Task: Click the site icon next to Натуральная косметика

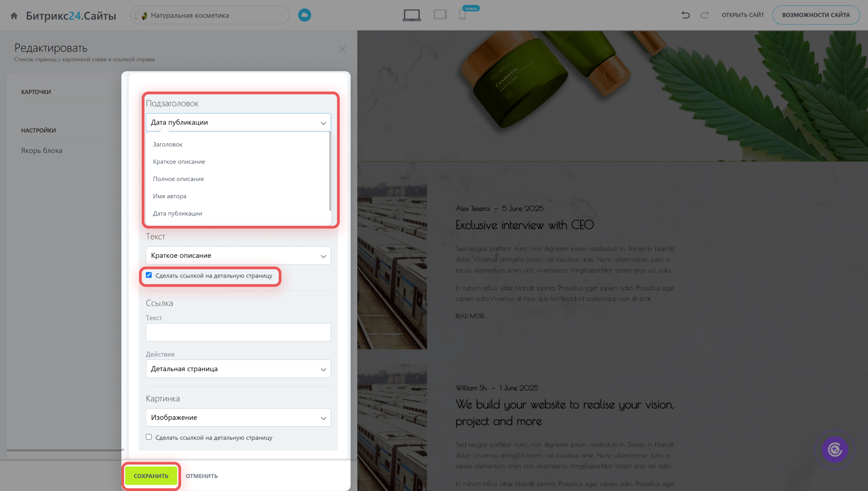Action: pos(142,15)
